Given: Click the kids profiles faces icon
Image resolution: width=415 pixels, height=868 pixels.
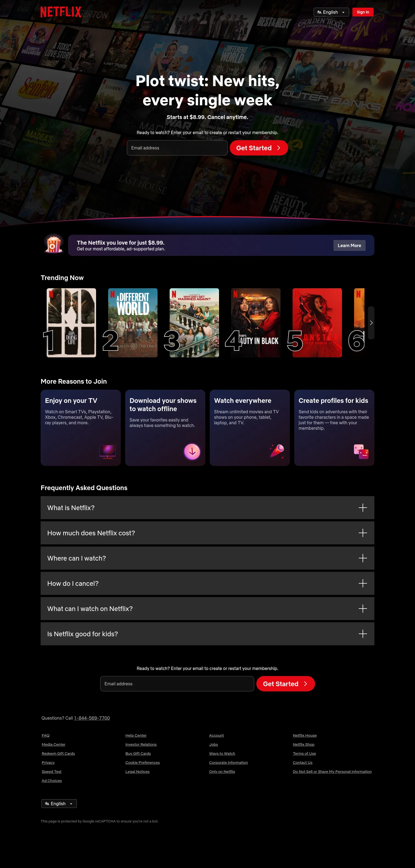Looking at the screenshot, I should click(x=361, y=451).
